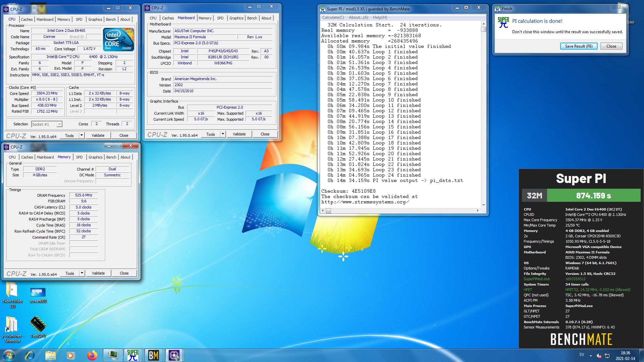Launch Firefox from the taskbar
The image size is (644, 362).
(92, 355)
